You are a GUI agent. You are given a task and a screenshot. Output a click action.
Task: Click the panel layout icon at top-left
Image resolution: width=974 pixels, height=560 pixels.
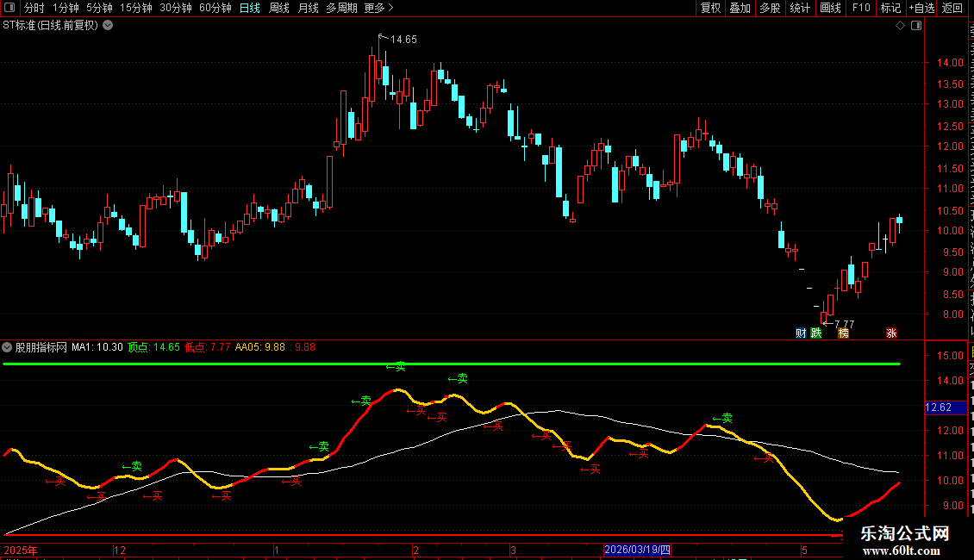tap(9, 8)
